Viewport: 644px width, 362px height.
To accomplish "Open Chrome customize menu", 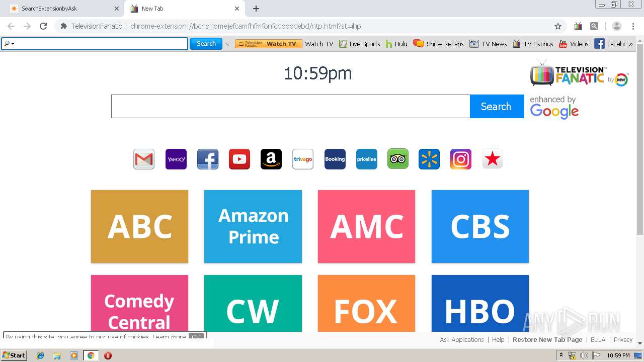I will (x=633, y=26).
